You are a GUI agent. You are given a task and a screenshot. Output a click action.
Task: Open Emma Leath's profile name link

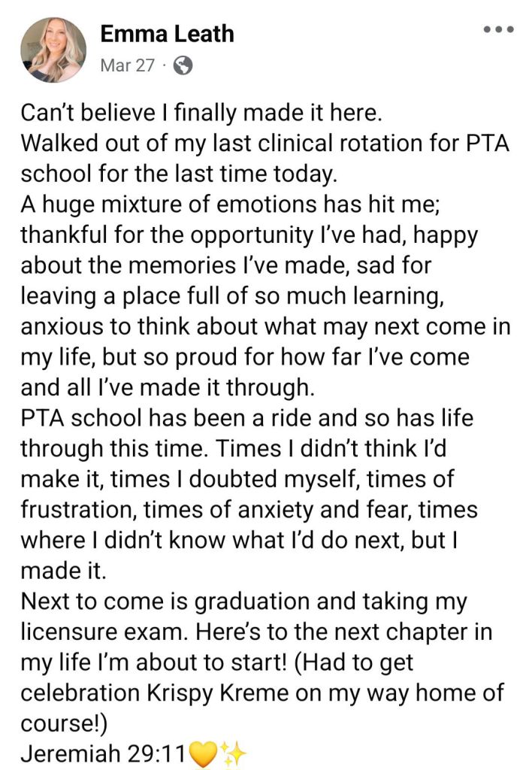(167, 34)
